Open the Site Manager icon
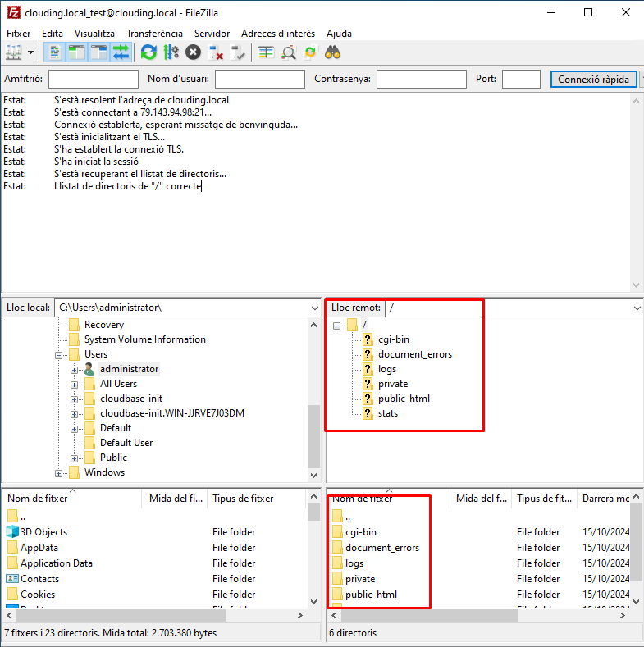This screenshot has height=647, width=644. click(x=14, y=52)
